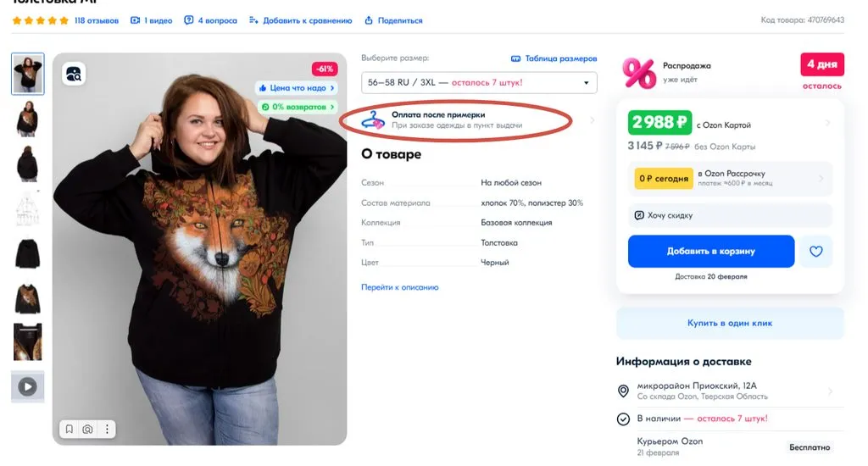
Task: Expand the delivery address Приокский, 12А
Action: [x=830, y=391]
